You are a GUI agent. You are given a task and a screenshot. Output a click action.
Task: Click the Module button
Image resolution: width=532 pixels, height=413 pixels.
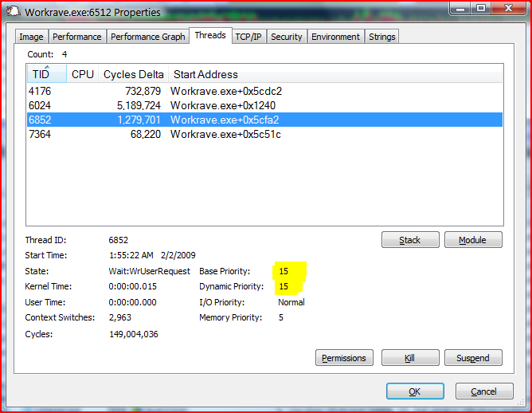(473, 240)
